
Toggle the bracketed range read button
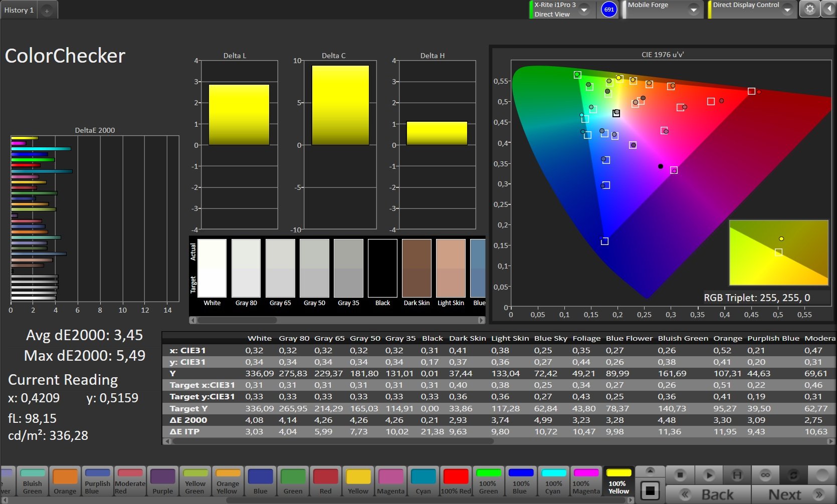coord(737,474)
